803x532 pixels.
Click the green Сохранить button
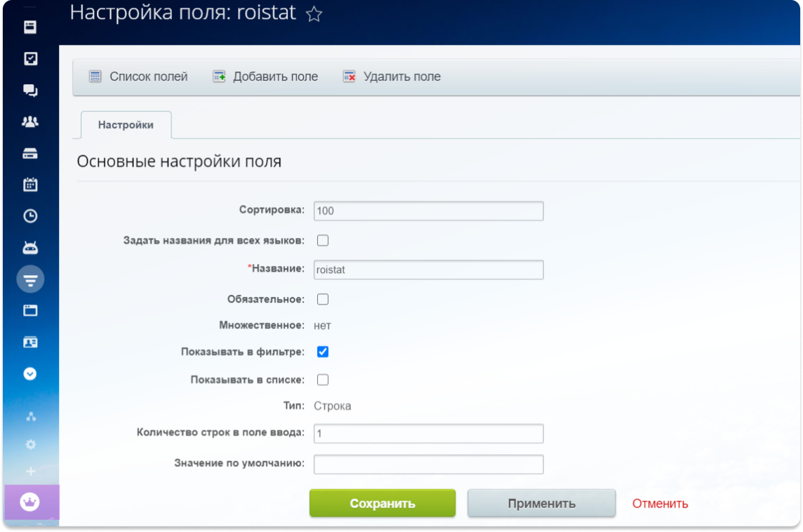(x=382, y=503)
